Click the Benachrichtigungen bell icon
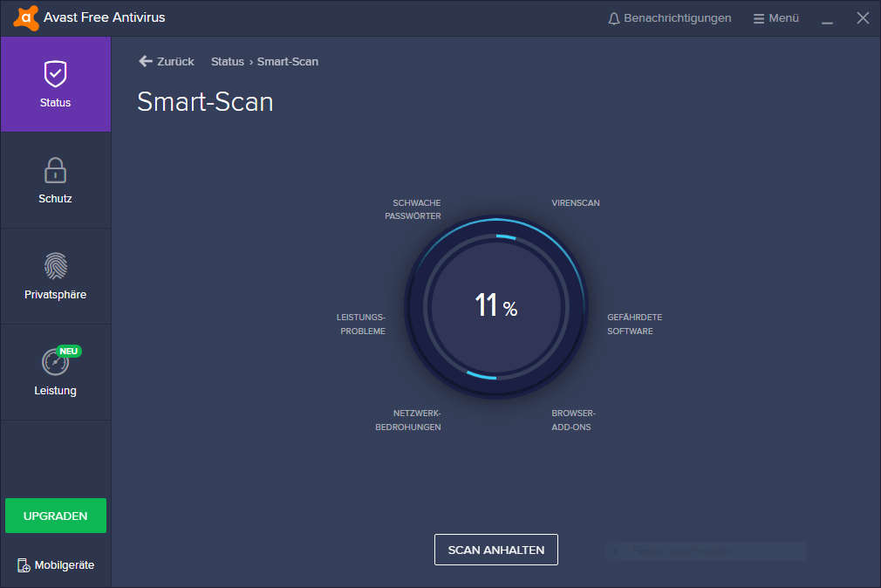The width and height of the screenshot is (881, 588). (x=614, y=18)
